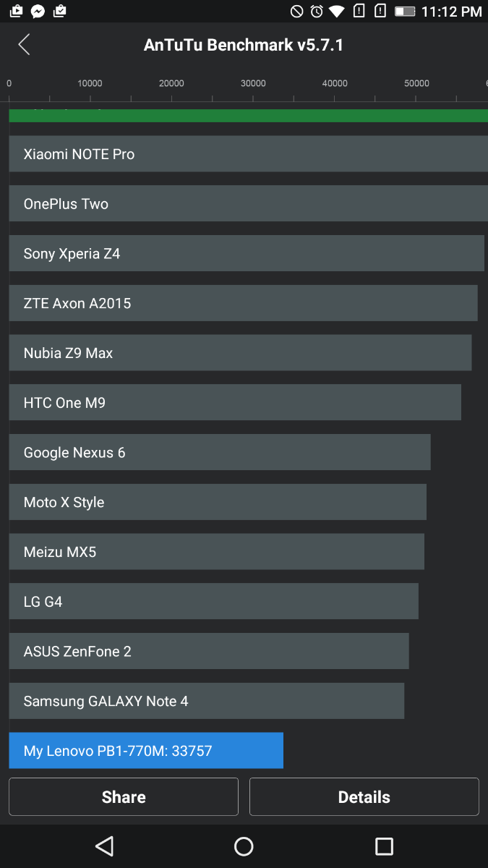Tap the AnTuTu Benchmark v5.7.1 title
This screenshot has width=488, height=868.
244,45
